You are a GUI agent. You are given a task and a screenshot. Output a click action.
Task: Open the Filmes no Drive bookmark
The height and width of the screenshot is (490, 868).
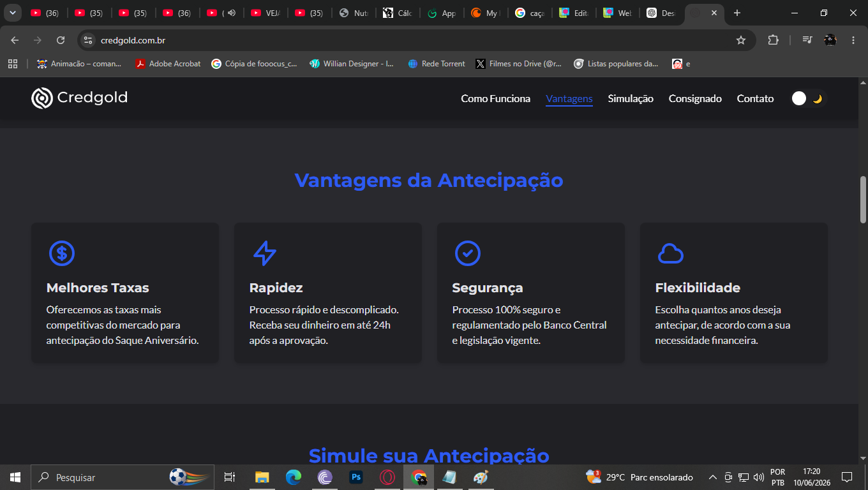click(518, 64)
